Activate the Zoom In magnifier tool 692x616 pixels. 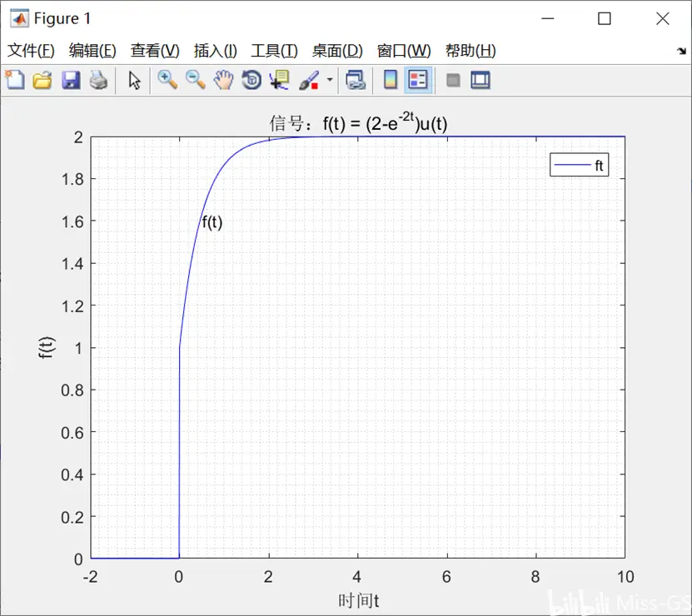tap(167, 80)
